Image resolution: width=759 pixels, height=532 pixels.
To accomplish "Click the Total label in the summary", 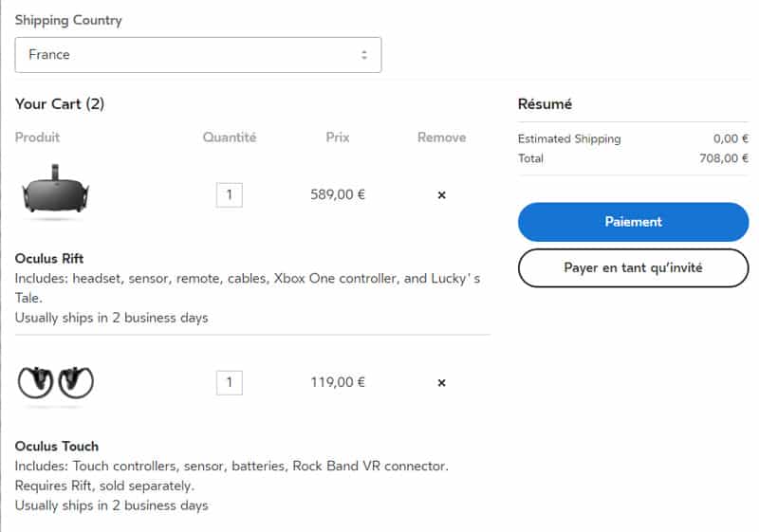I will (x=530, y=158).
